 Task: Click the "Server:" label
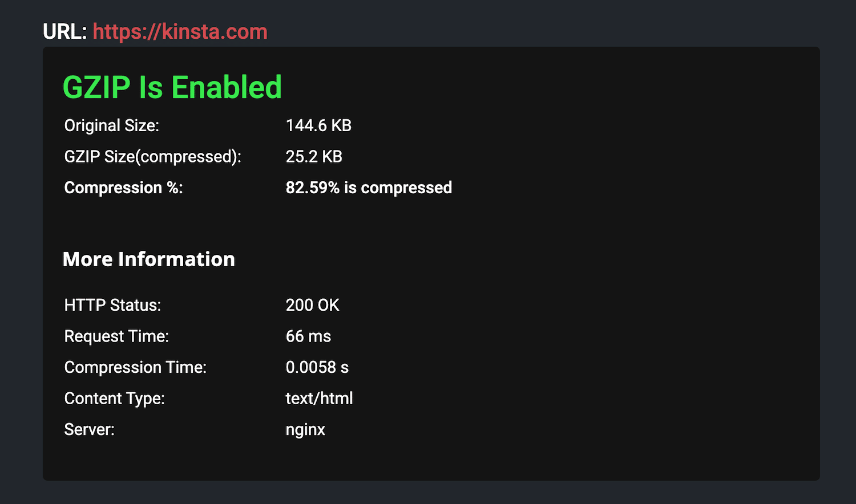pyautogui.click(x=89, y=429)
